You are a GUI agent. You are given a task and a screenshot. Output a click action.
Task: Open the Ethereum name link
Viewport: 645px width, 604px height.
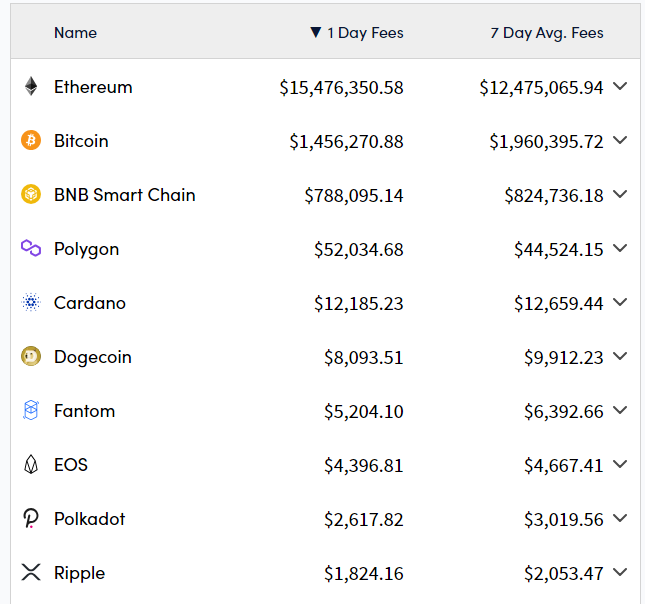[x=93, y=87]
